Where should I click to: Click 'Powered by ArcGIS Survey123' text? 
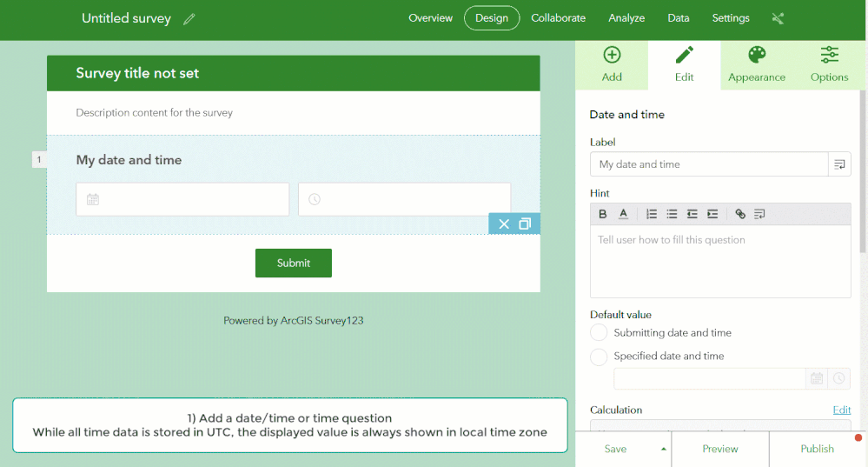click(x=294, y=320)
